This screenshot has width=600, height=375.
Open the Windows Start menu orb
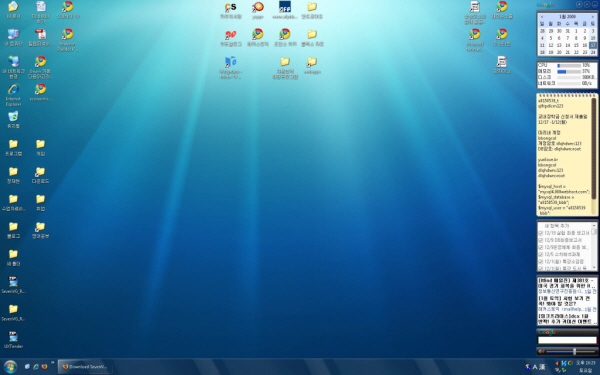pyautogui.click(x=10, y=367)
